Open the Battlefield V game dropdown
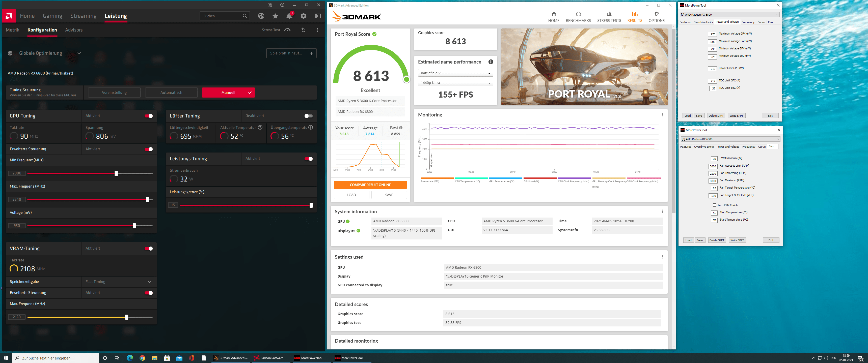 pyautogui.click(x=455, y=73)
